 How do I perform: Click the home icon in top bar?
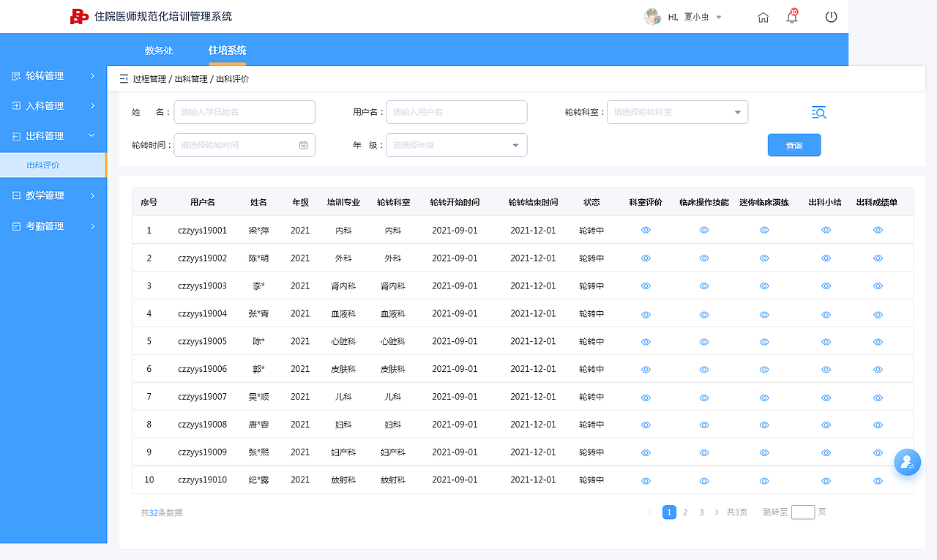click(x=763, y=16)
